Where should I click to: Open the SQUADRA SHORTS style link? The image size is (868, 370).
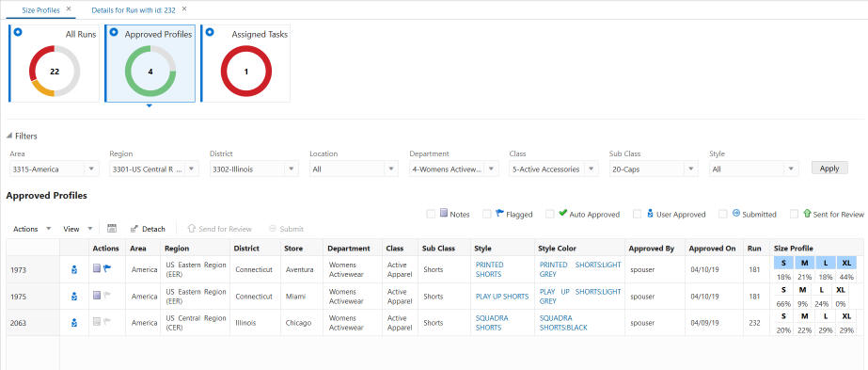[492, 323]
